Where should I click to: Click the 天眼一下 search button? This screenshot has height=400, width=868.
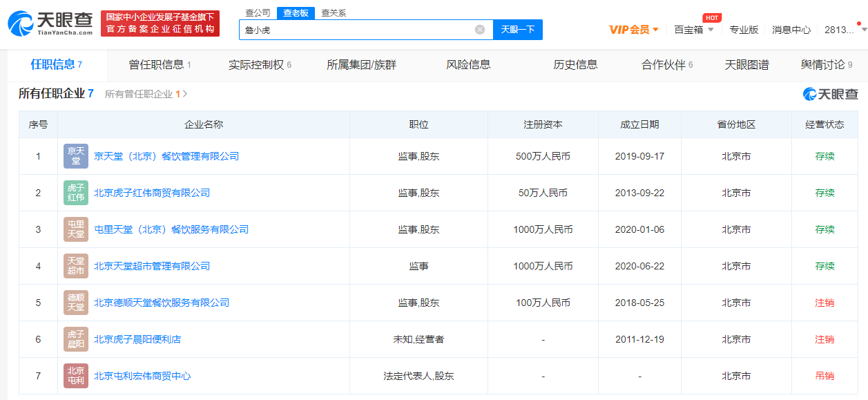click(x=518, y=30)
